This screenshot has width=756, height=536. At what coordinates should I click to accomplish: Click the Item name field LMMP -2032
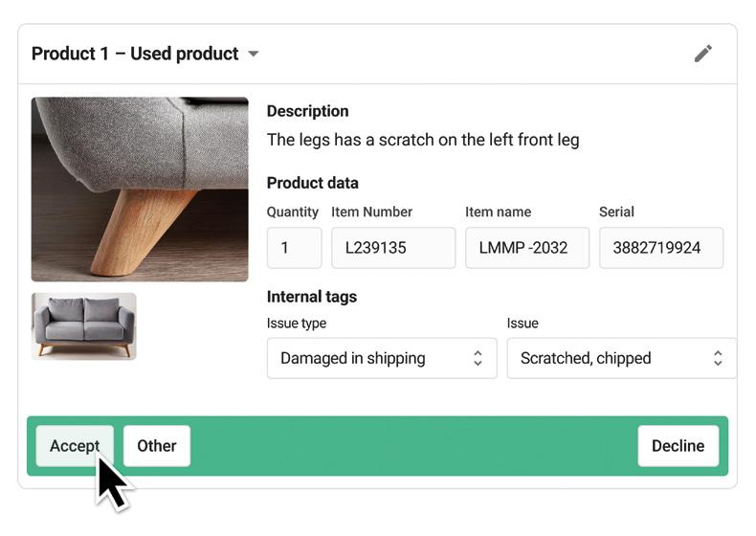coord(526,248)
